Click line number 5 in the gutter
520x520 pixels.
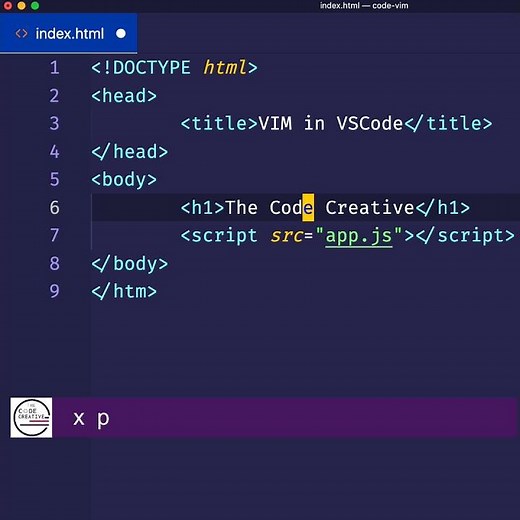55,180
